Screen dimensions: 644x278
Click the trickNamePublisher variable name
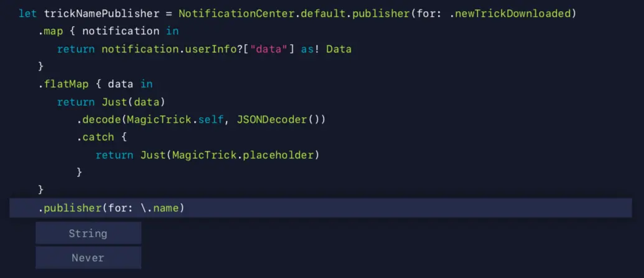(x=101, y=14)
